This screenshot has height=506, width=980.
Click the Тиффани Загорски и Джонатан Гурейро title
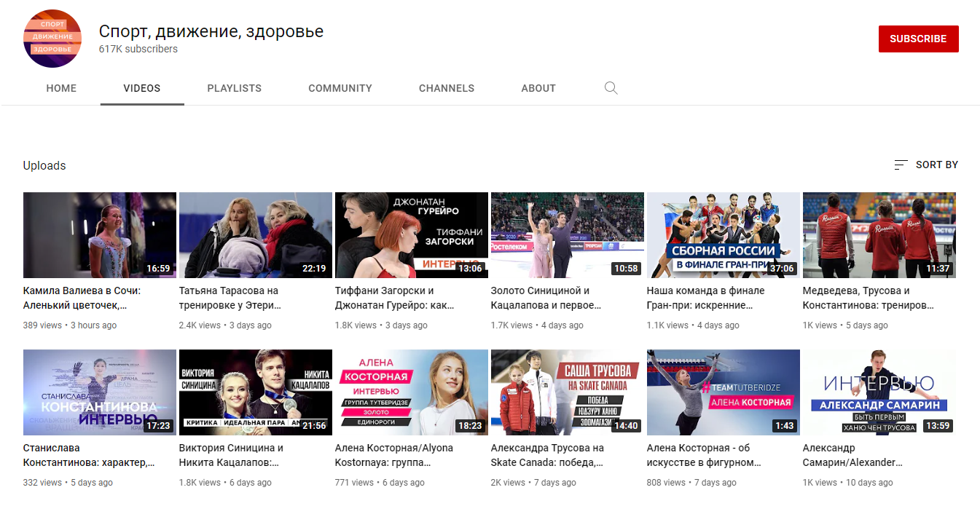395,298
